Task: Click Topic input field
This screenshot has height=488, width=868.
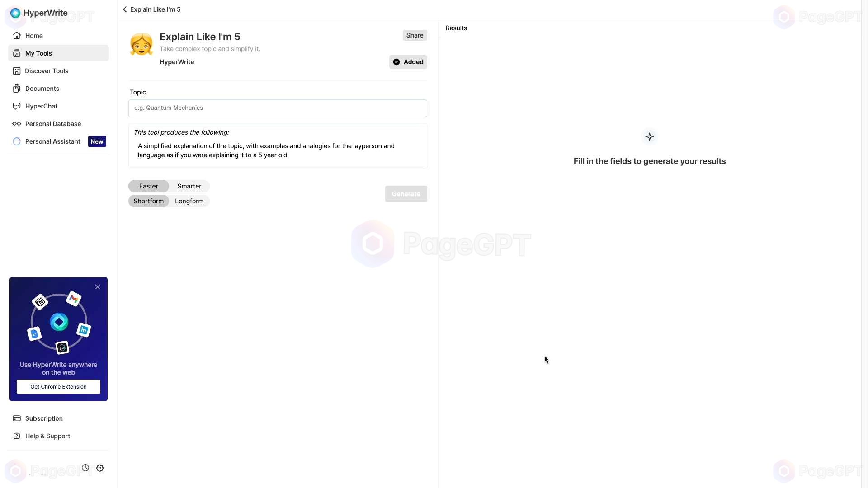Action: [x=277, y=108]
